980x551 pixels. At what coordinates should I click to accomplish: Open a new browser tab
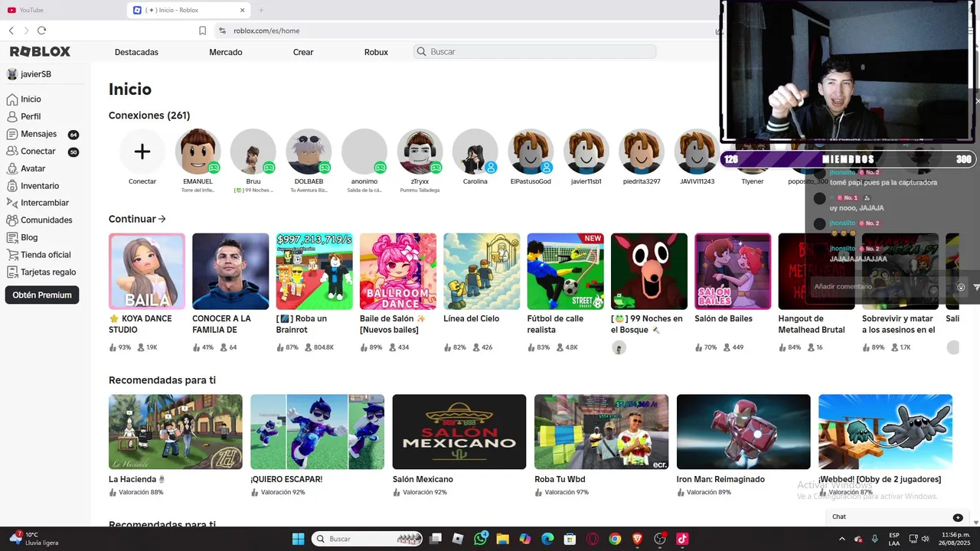261,10
